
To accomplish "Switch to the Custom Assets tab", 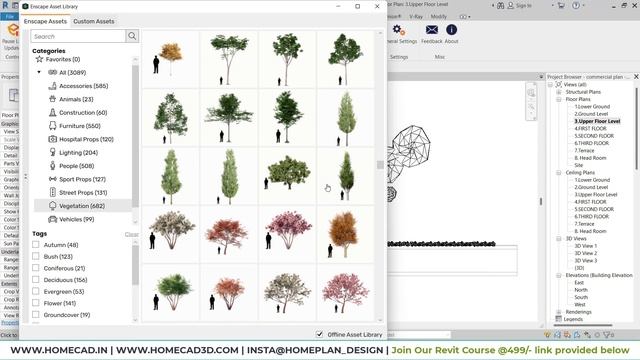I will 94,21.
